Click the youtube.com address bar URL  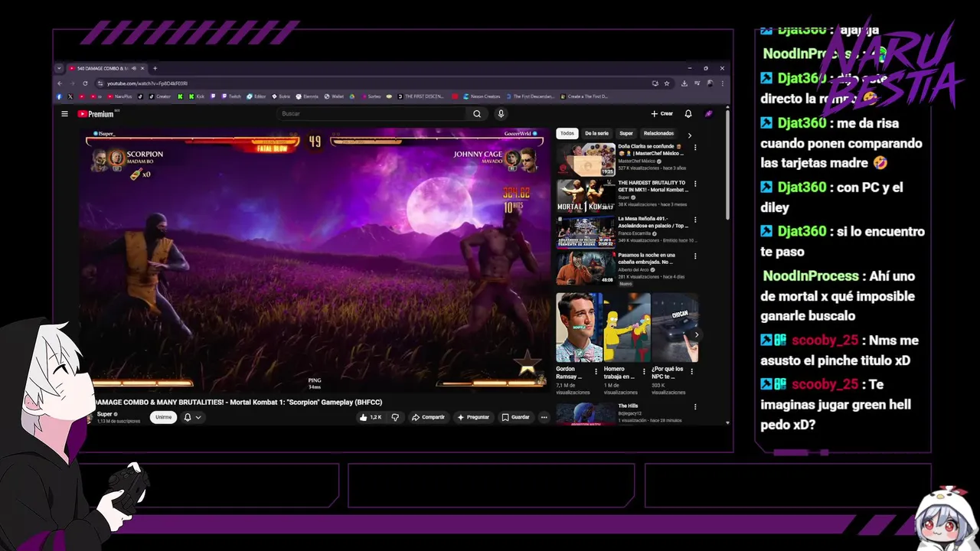147,83
